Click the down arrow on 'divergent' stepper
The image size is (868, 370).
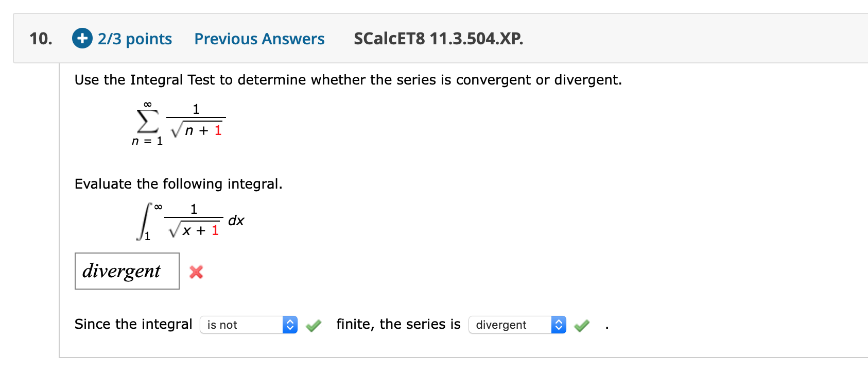(x=559, y=328)
